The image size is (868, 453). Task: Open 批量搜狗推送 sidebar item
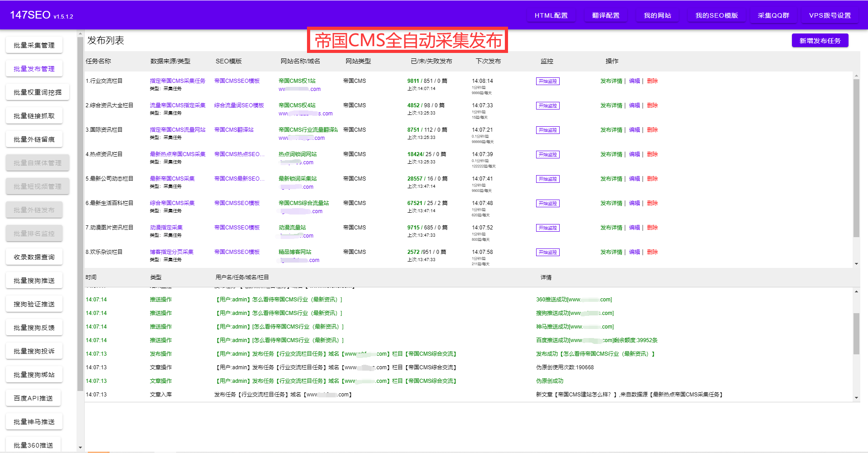tap(34, 281)
